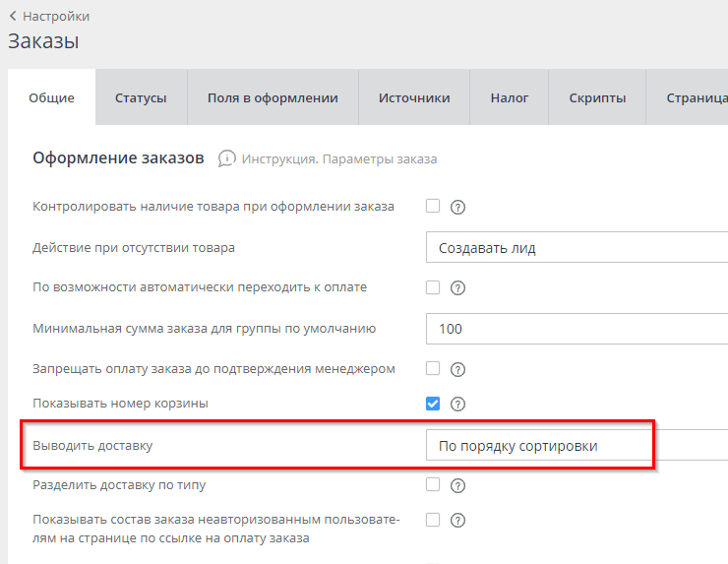Click help icon for unauthorized users order contents

(456, 521)
